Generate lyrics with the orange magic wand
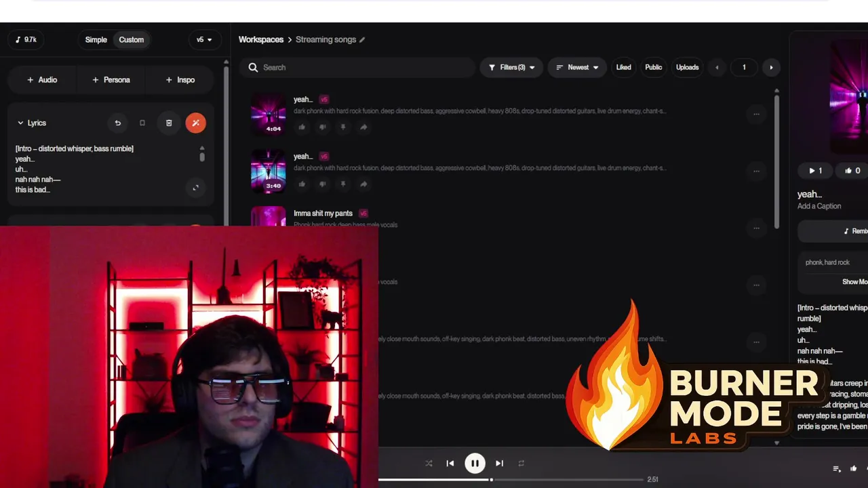868x488 pixels. (195, 123)
